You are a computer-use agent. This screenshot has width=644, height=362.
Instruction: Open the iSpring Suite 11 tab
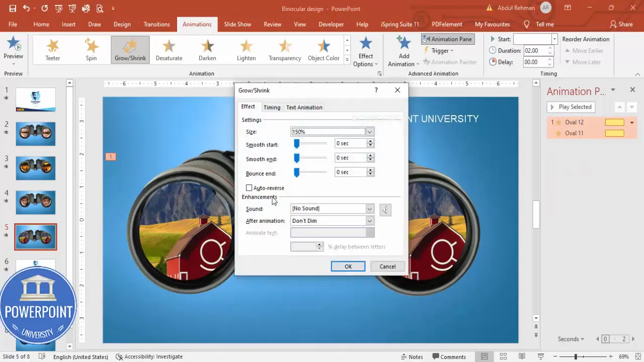coord(400,24)
